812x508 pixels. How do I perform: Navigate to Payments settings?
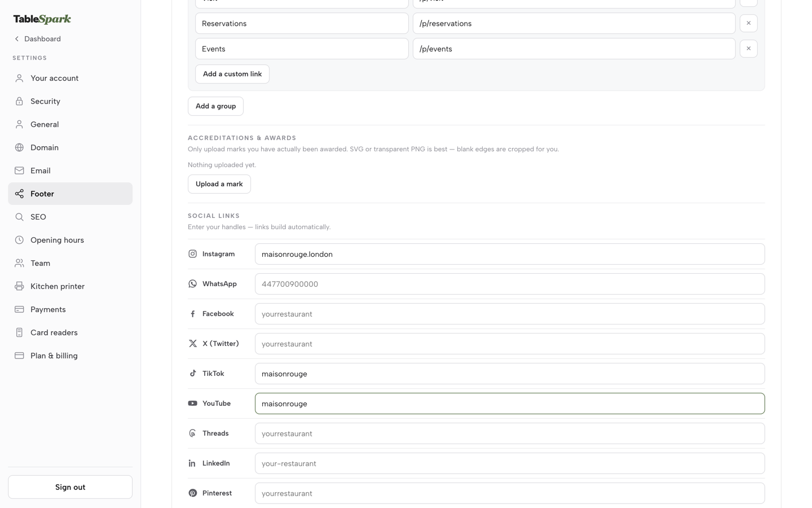(70, 309)
